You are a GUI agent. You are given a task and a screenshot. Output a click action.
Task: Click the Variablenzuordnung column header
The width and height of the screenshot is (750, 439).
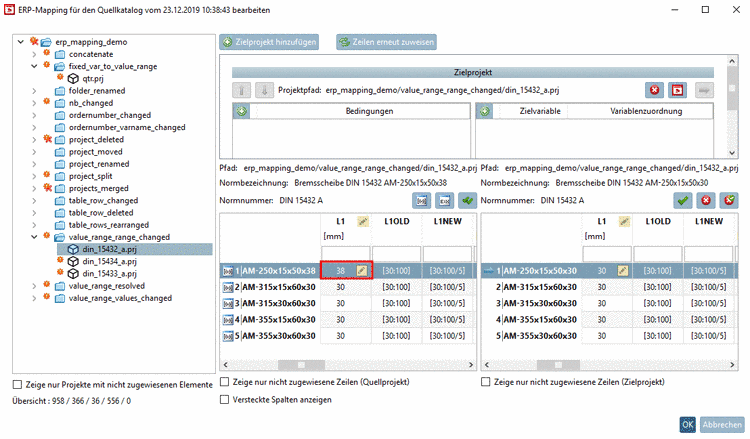(x=646, y=111)
